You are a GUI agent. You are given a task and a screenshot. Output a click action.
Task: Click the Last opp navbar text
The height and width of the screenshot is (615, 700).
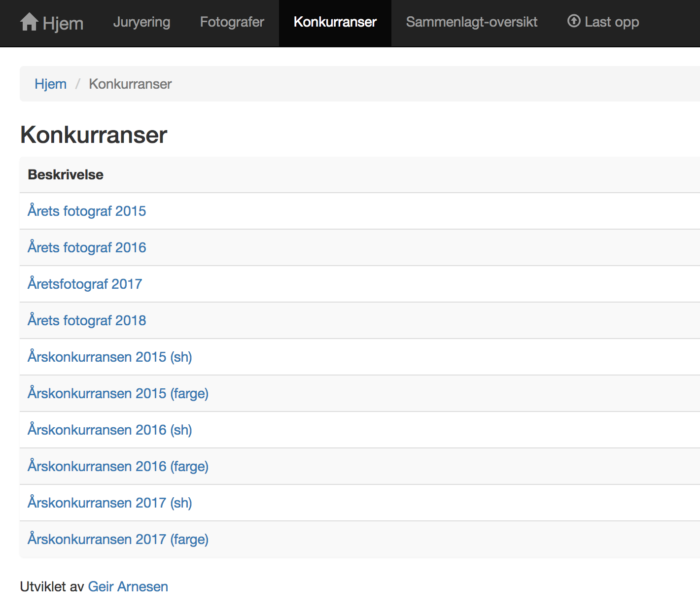click(612, 22)
